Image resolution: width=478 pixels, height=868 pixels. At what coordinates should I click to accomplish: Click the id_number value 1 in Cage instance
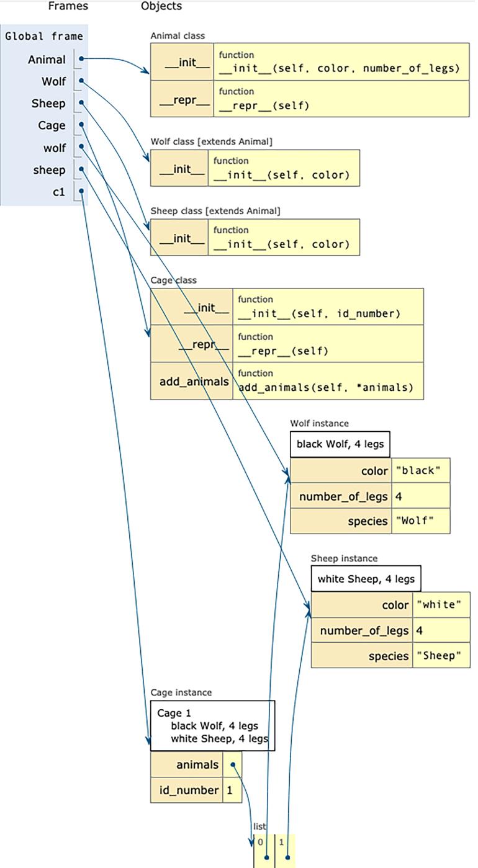pos(230,790)
